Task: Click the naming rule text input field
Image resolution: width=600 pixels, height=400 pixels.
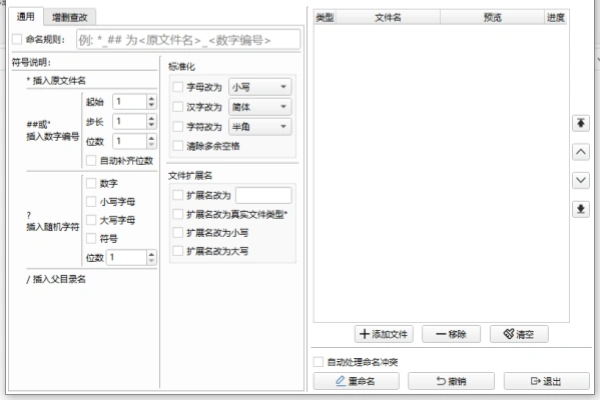Action: point(185,39)
